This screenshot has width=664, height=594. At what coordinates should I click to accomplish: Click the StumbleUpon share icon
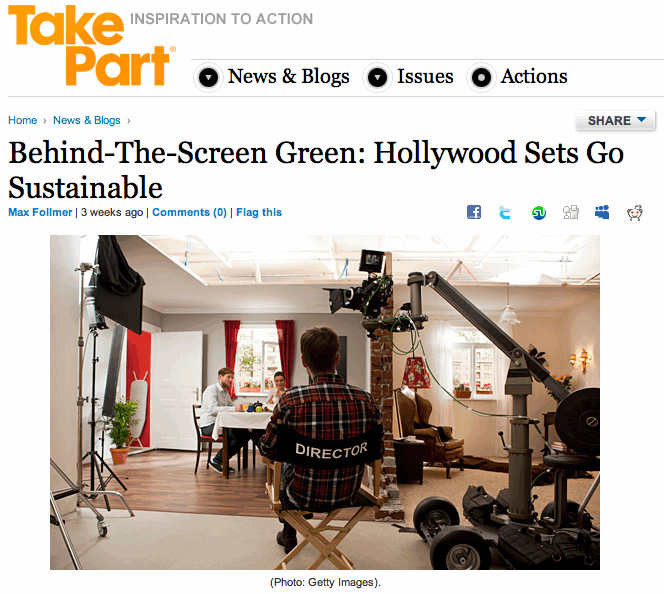(539, 212)
